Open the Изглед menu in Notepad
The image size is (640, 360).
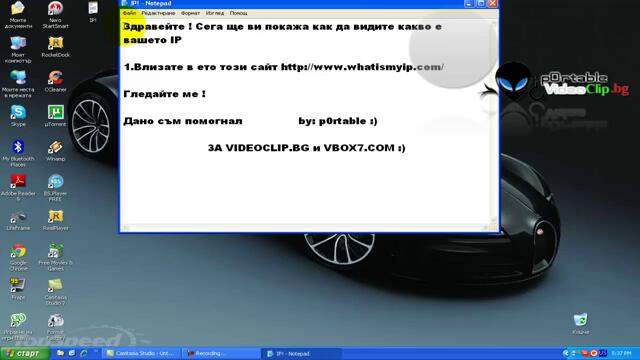pyautogui.click(x=215, y=13)
